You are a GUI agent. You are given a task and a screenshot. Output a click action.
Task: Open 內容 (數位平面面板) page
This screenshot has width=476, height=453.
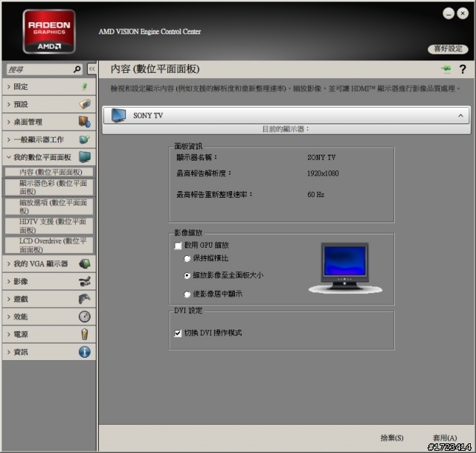(49, 172)
